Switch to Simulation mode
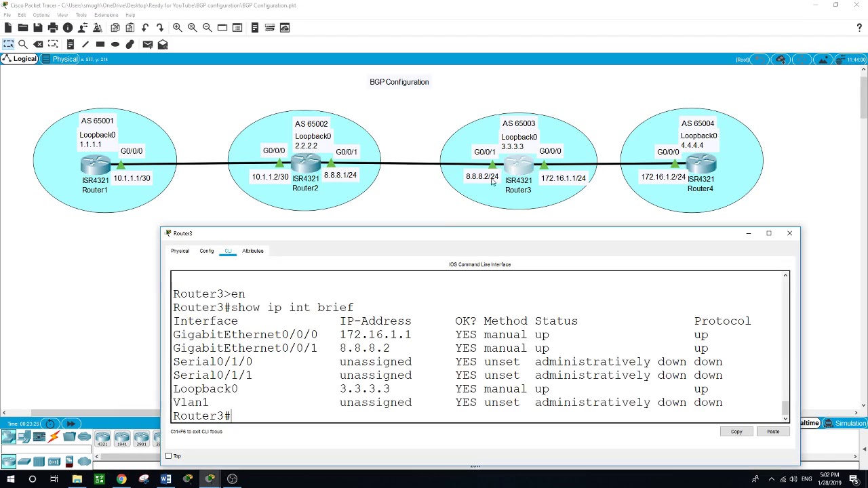 pos(844,423)
